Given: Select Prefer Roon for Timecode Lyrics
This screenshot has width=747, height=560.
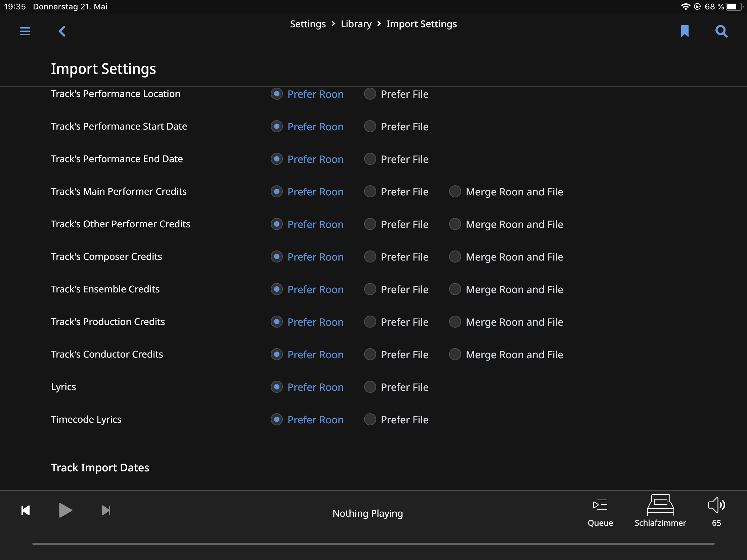Looking at the screenshot, I should 307,420.
